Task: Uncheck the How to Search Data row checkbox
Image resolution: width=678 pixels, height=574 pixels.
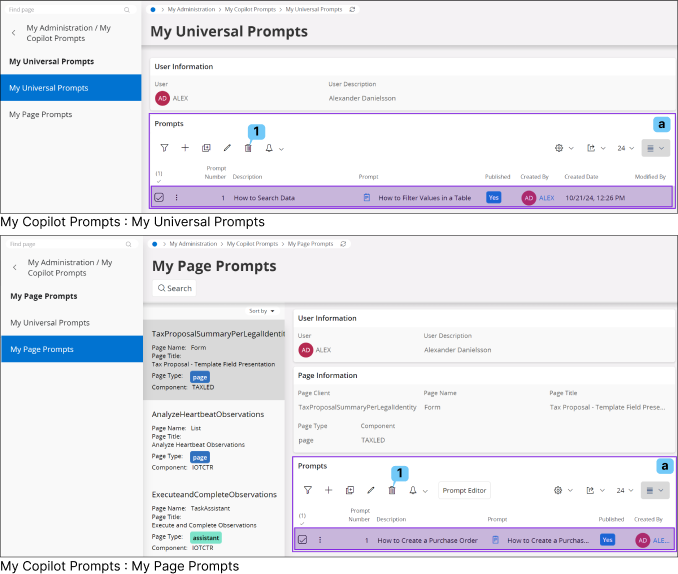Action: click(x=159, y=198)
